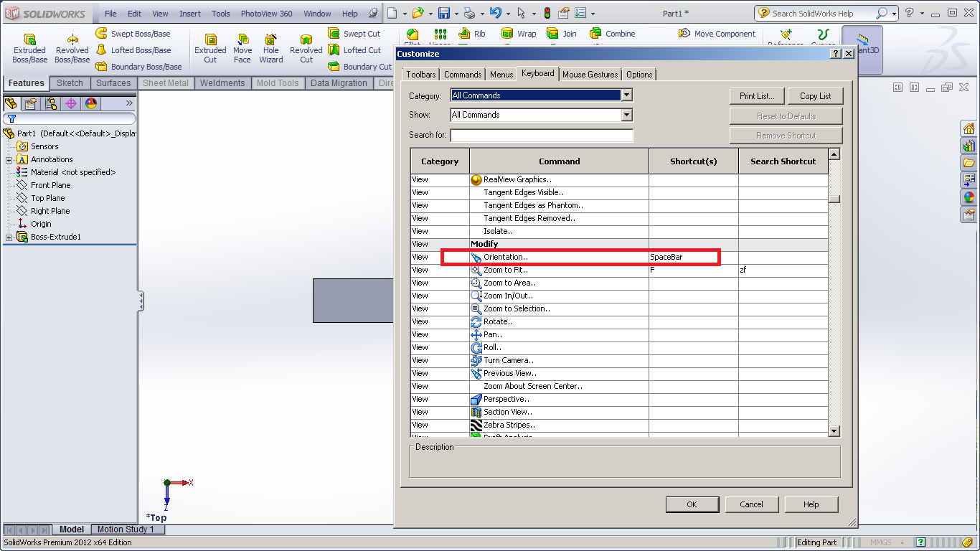Select Front Plane in feature tree
The image size is (980, 551).
50,185
